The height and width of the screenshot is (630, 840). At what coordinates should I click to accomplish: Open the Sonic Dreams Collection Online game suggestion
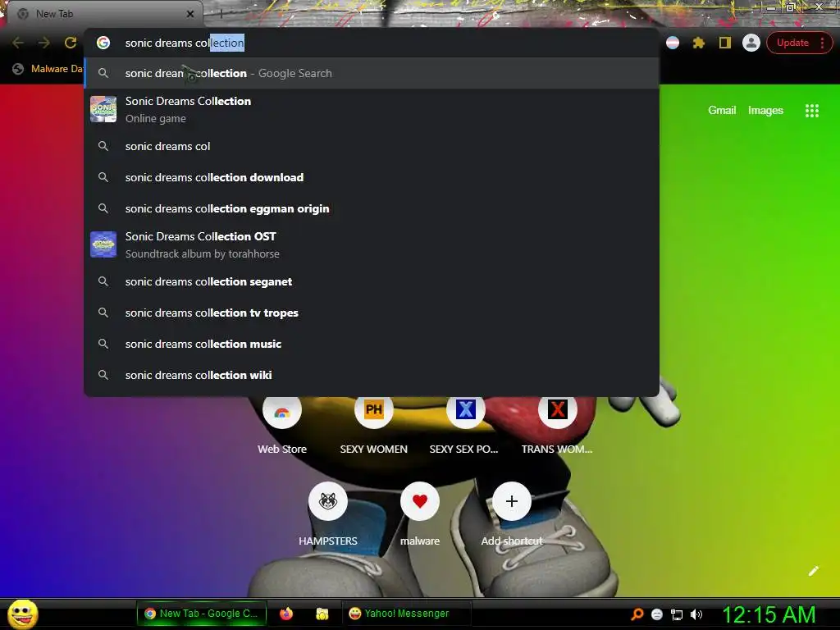[x=372, y=109]
